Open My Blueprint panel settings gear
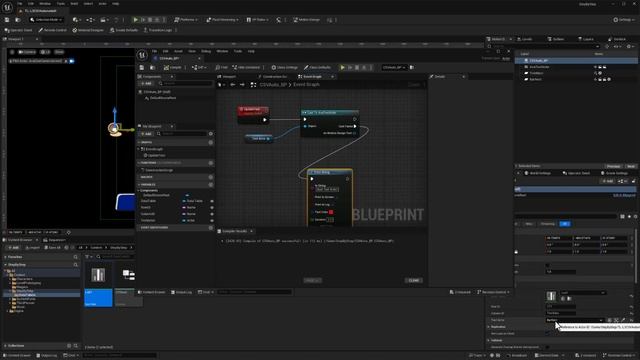 (x=211, y=134)
